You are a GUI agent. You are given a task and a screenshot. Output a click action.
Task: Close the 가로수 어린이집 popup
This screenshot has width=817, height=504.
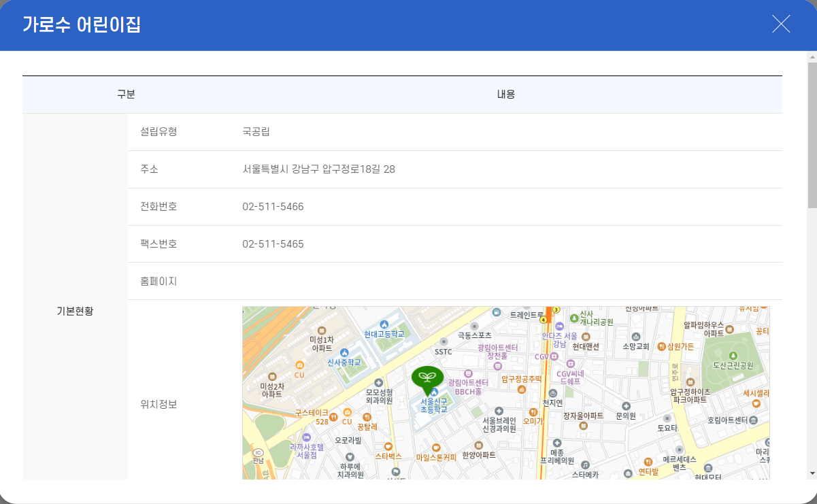(781, 24)
